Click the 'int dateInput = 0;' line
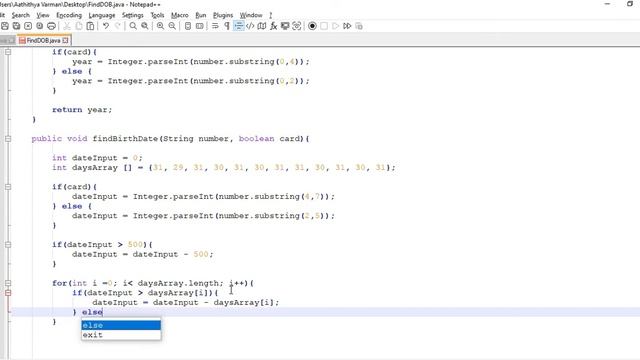This screenshot has width=640, height=360. point(97,158)
